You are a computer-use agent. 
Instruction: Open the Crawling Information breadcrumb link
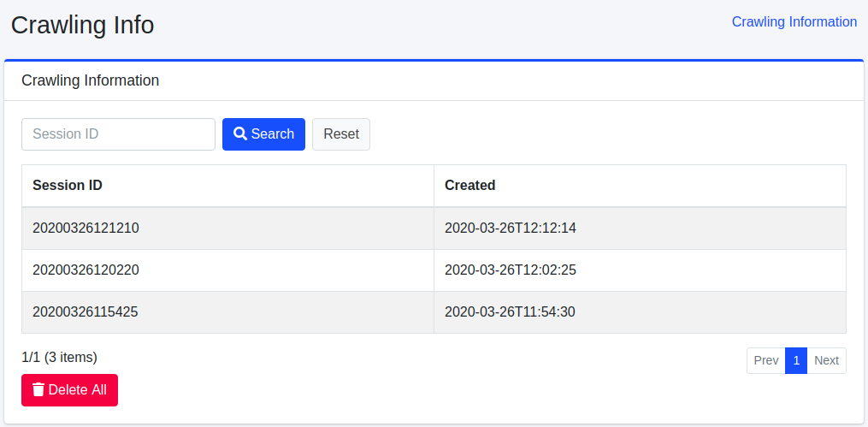click(794, 22)
